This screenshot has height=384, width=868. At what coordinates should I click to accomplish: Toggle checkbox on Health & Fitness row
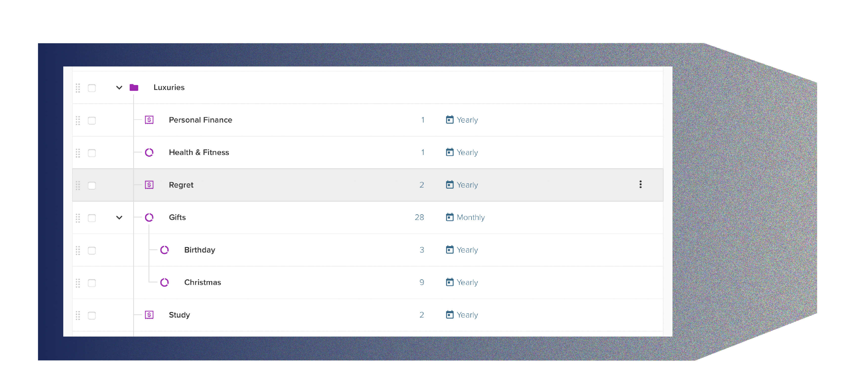(92, 152)
